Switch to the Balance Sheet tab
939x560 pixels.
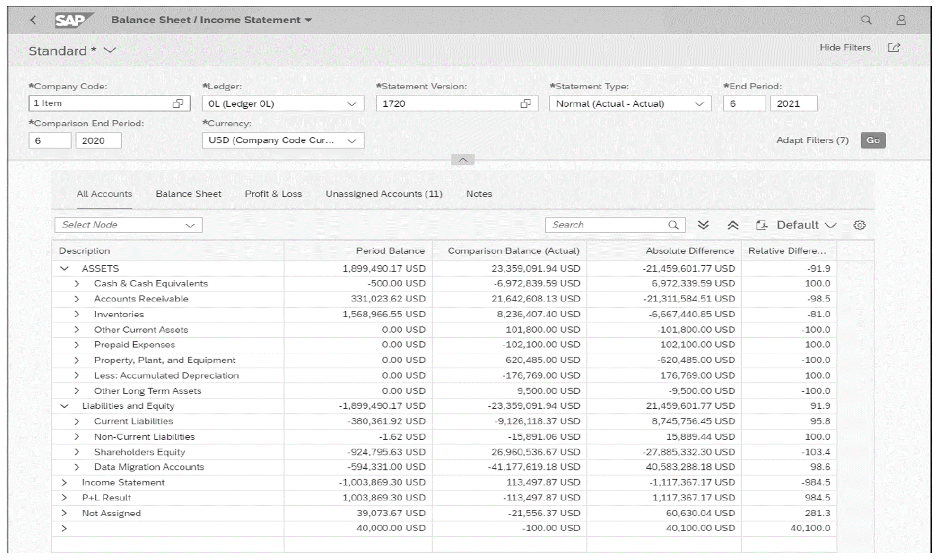(x=188, y=194)
